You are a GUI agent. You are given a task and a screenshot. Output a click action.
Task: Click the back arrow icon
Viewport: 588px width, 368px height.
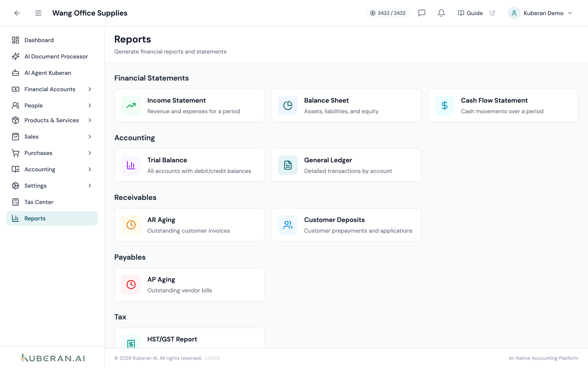click(x=17, y=13)
